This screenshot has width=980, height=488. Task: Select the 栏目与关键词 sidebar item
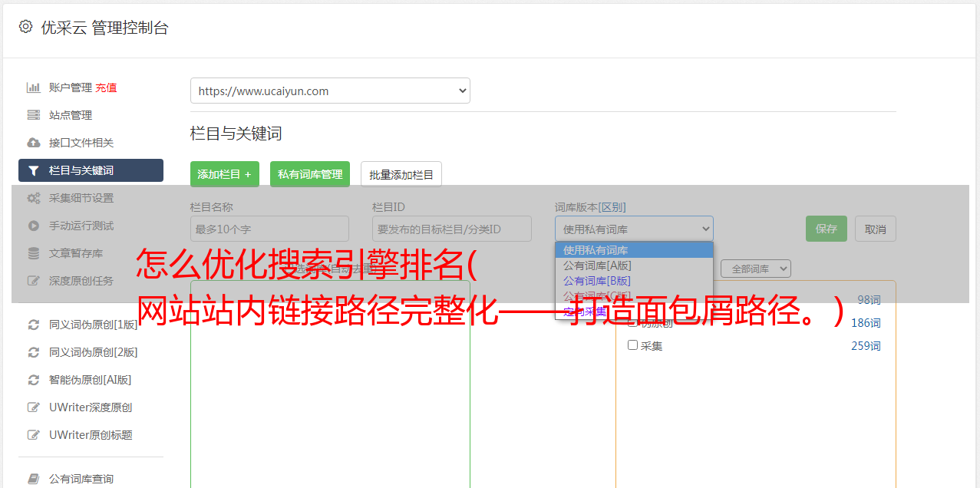(x=91, y=170)
